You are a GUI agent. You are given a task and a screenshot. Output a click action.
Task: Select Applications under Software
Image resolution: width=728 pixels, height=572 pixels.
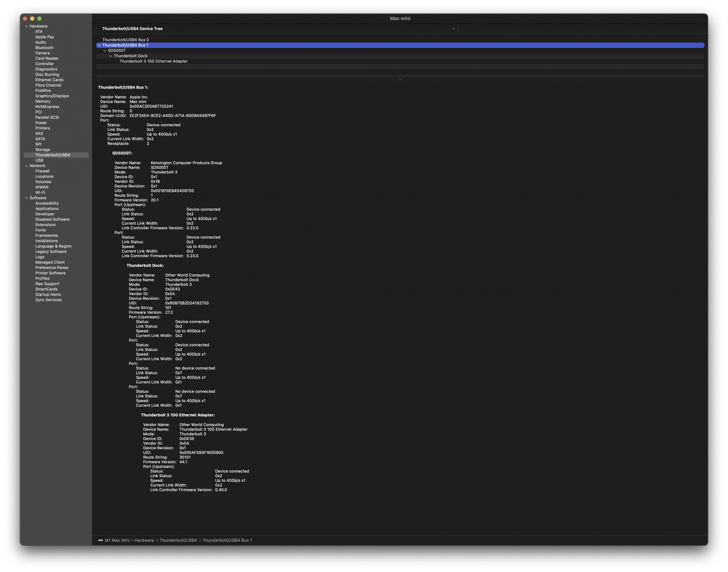coord(47,209)
